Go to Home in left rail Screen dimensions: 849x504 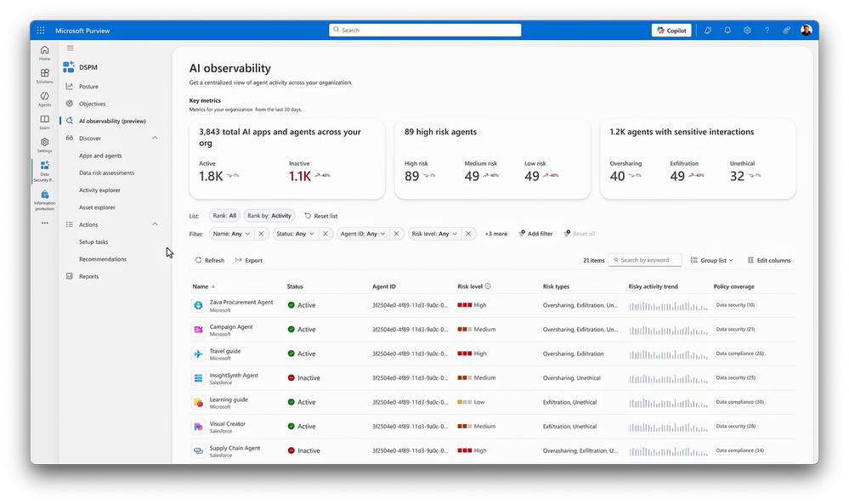[x=44, y=53]
